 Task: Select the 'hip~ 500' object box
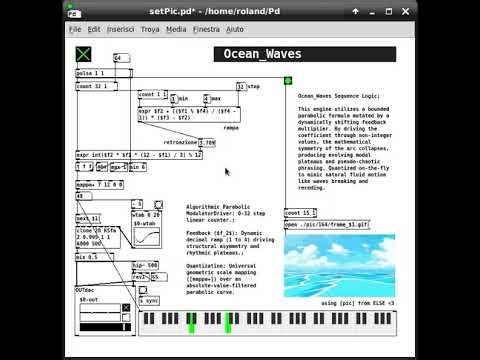coord(145,266)
